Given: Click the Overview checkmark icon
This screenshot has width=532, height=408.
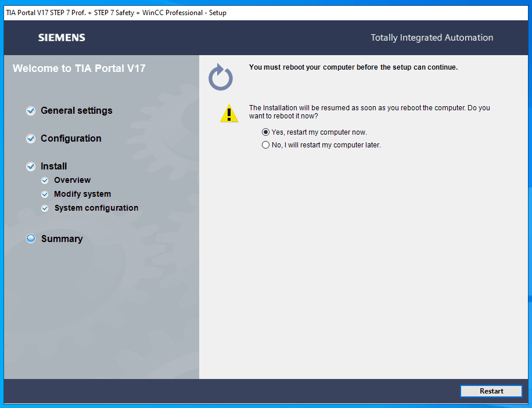Looking at the screenshot, I should (45, 180).
